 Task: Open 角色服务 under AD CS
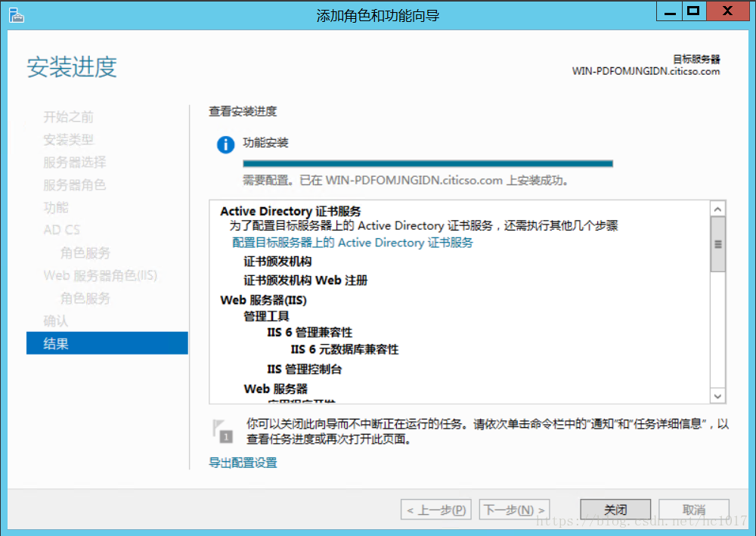[x=85, y=253]
